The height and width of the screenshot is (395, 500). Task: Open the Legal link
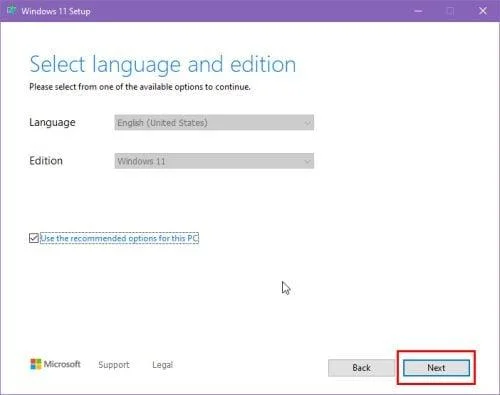click(x=162, y=365)
